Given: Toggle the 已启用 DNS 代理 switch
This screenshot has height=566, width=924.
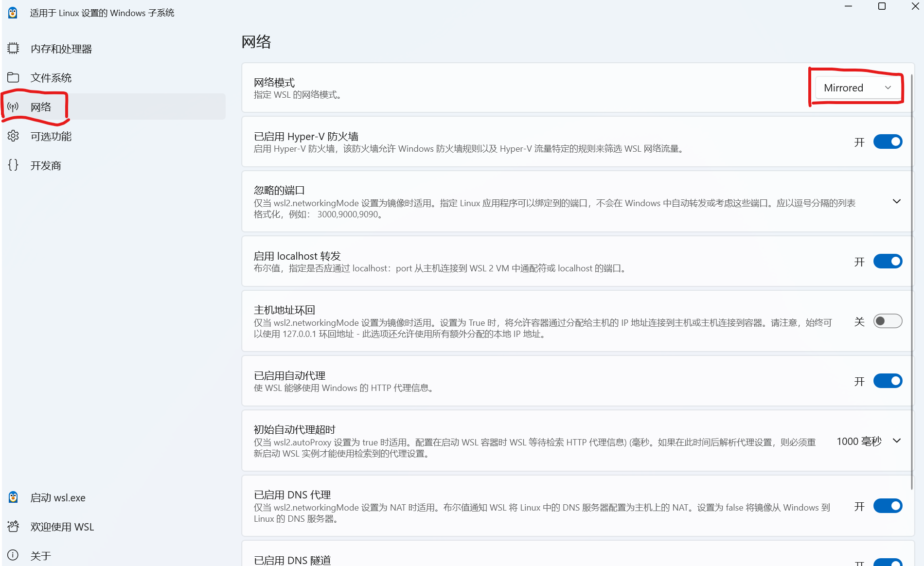Looking at the screenshot, I should 888,506.
